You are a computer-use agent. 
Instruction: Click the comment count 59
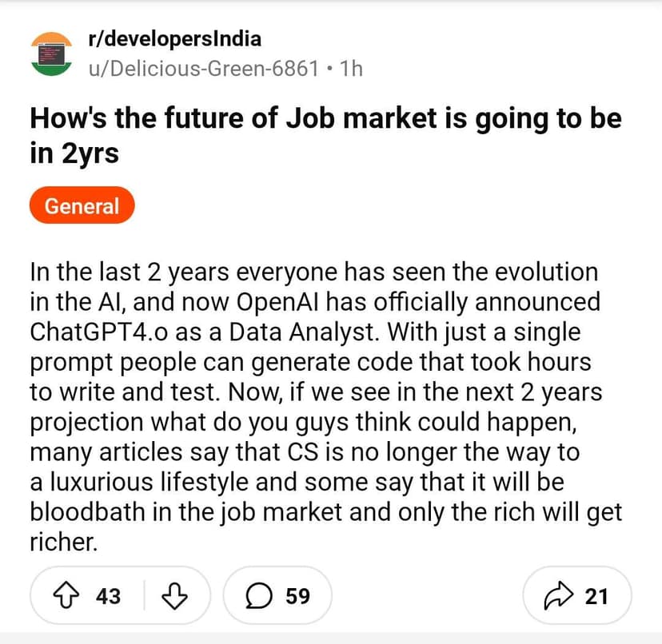[297, 595]
